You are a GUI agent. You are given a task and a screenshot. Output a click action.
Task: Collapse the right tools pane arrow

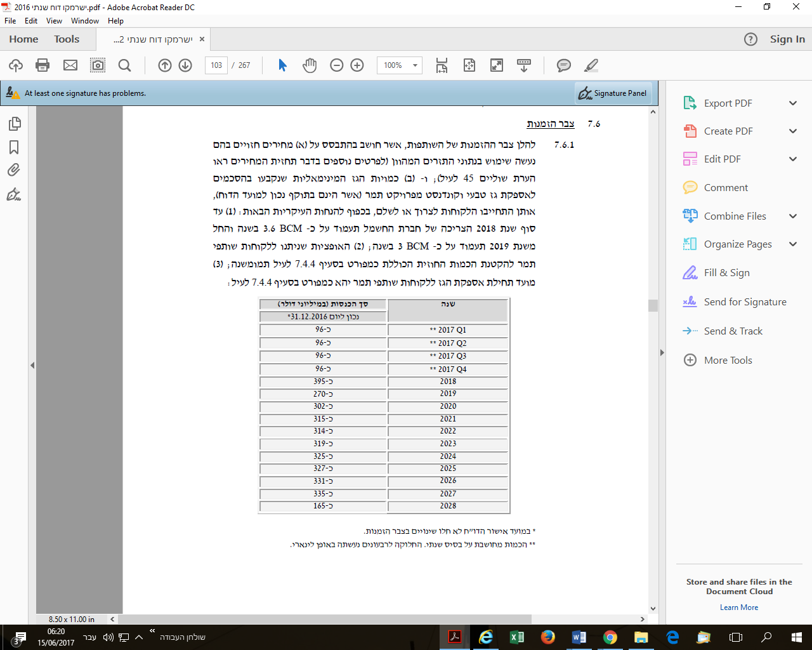click(662, 352)
